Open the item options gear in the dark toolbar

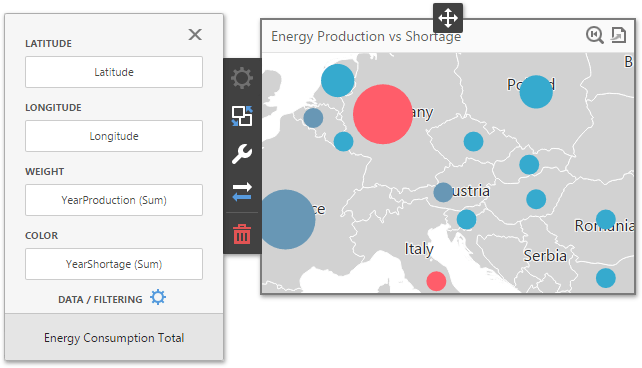click(242, 78)
